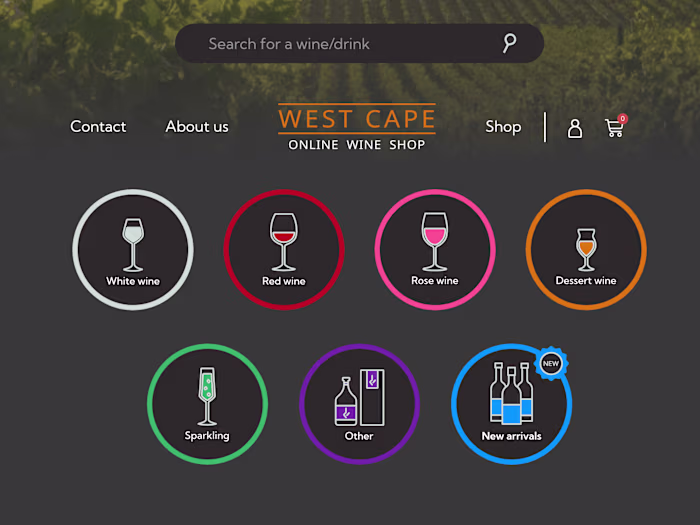This screenshot has width=700, height=525.
Task: Click the Dessert wine label text
Action: click(x=586, y=281)
